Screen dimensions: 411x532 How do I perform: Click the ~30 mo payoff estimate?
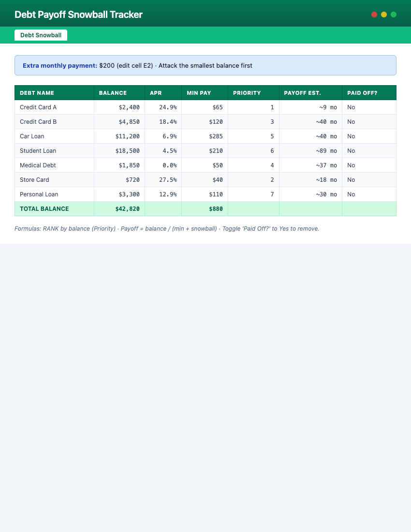tap(310, 194)
